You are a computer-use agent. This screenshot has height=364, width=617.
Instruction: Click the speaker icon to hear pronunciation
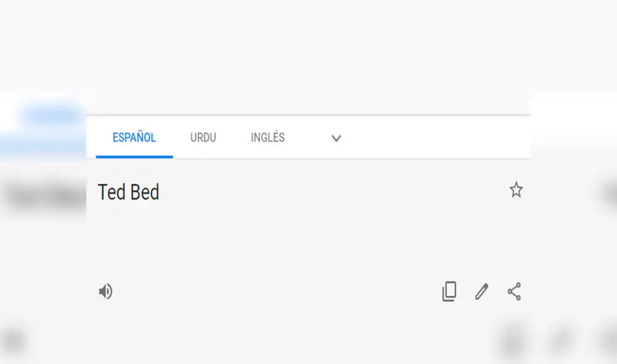pos(106,291)
